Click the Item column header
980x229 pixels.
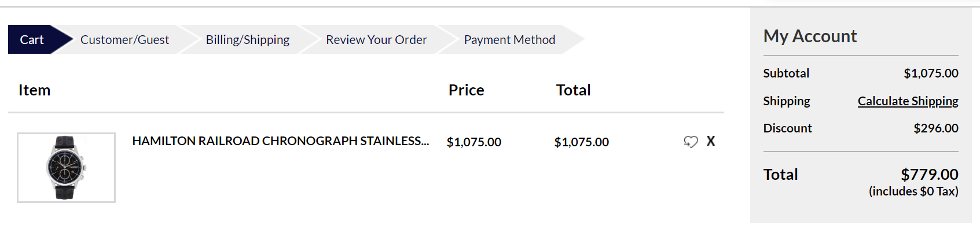(34, 90)
